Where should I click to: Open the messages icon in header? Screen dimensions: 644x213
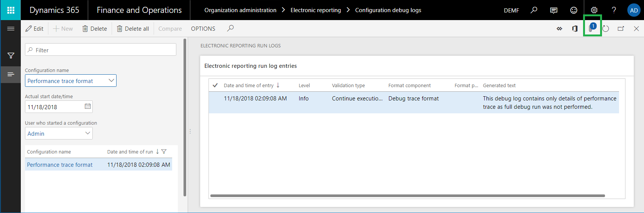[x=554, y=10]
